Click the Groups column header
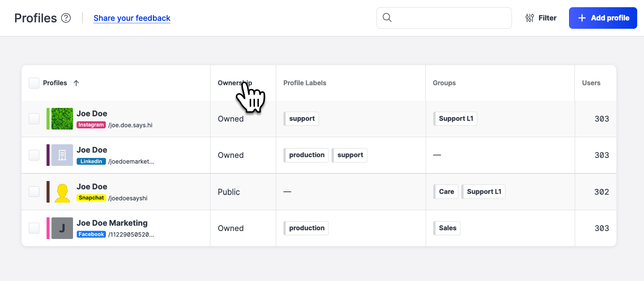The width and height of the screenshot is (644, 281). [444, 83]
